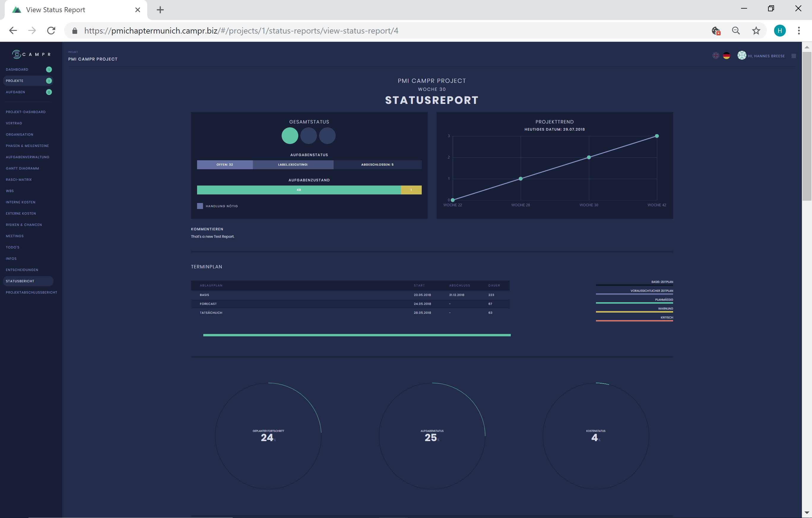Image resolution: width=812 pixels, height=518 pixels.
Task: Open Vertrag section
Action: (14, 123)
